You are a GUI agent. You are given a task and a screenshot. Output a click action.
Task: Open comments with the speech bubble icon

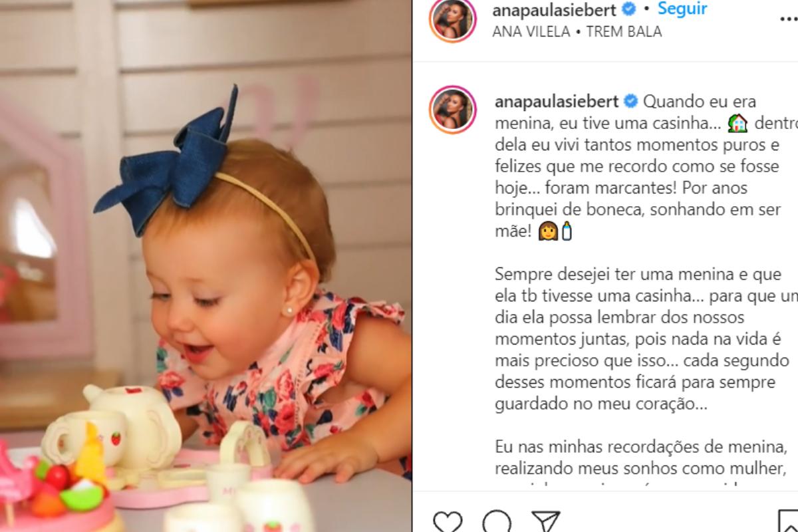click(497, 523)
